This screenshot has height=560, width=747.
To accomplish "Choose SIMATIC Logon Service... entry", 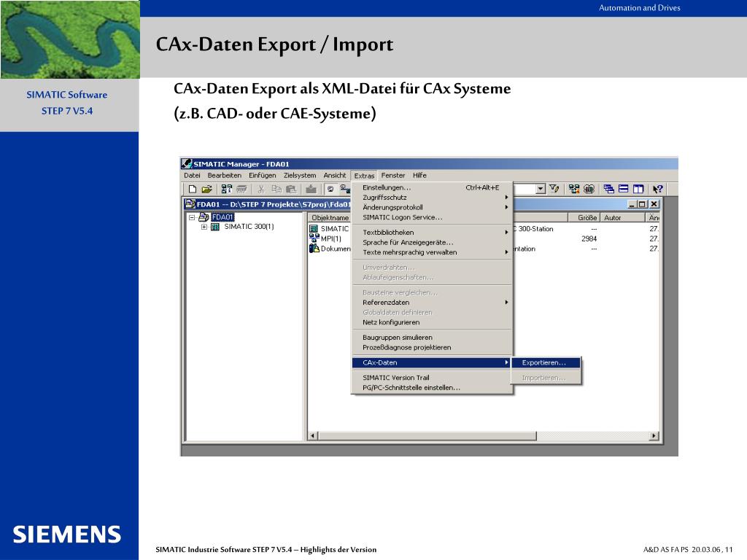I will pos(432,217).
